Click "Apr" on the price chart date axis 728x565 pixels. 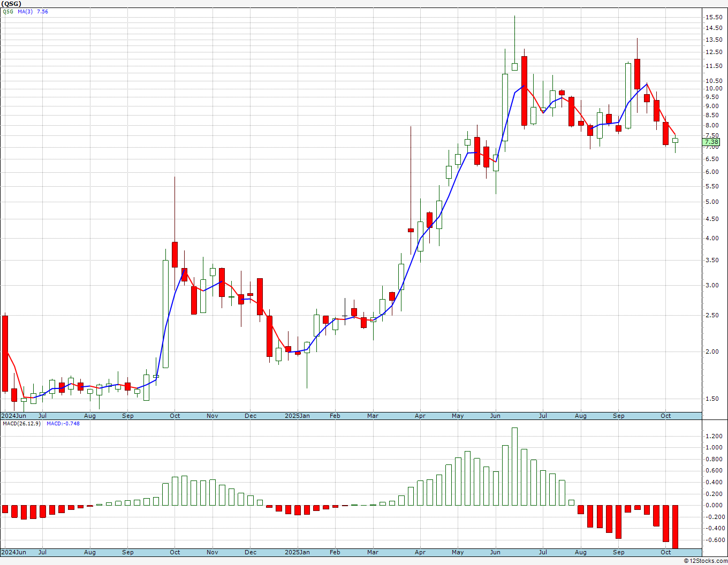(420, 416)
